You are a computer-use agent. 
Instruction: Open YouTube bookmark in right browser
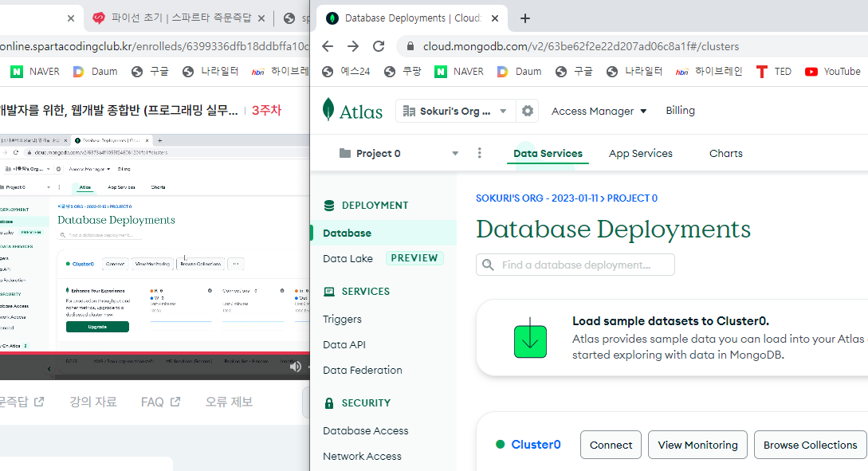[833, 72]
